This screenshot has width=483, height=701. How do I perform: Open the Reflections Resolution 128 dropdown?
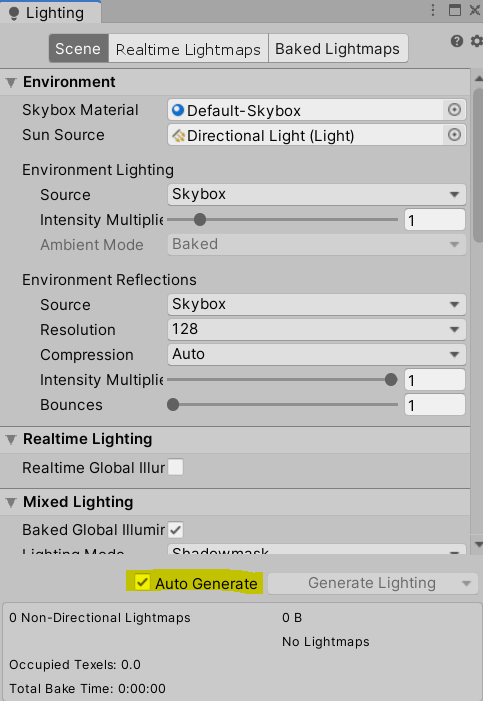(x=317, y=329)
